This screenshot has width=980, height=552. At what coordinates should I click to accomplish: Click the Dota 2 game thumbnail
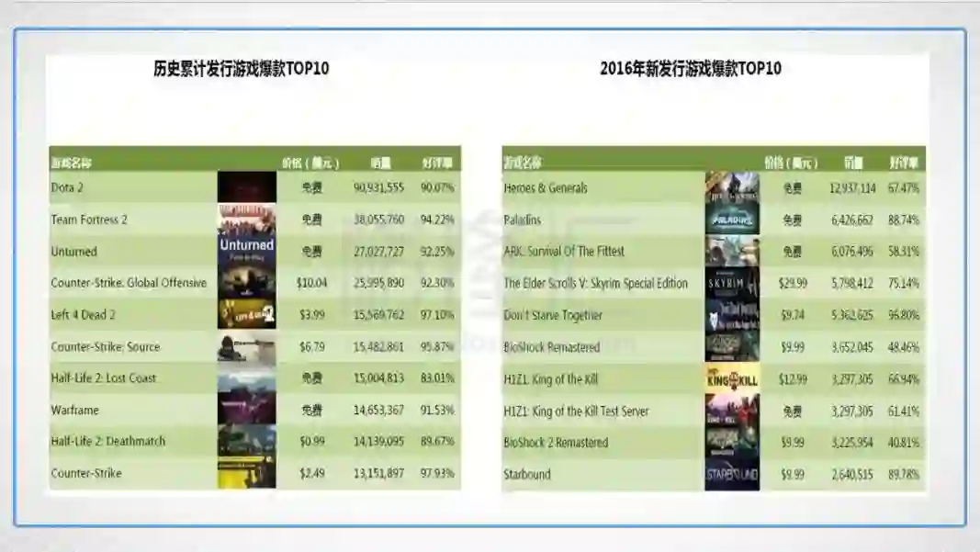247,187
